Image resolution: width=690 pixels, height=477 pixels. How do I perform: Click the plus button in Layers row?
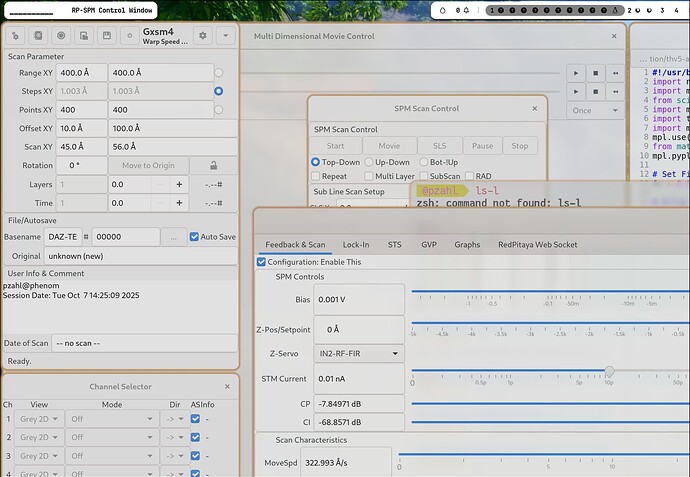click(x=180, y=184)
